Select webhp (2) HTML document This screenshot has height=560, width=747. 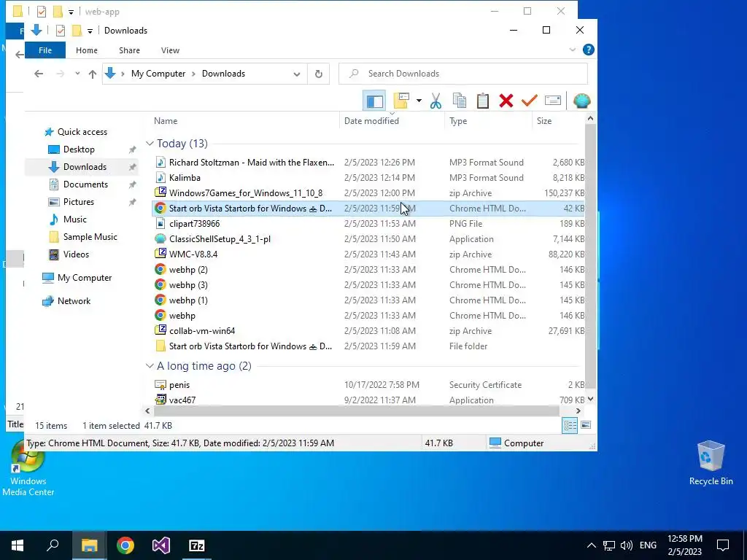tap(368, 270)
